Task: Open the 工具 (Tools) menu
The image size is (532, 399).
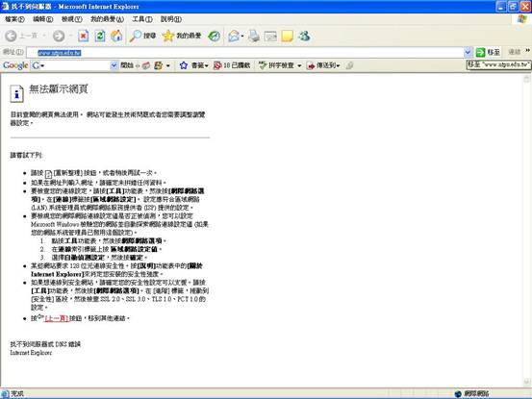Action: 142,19
